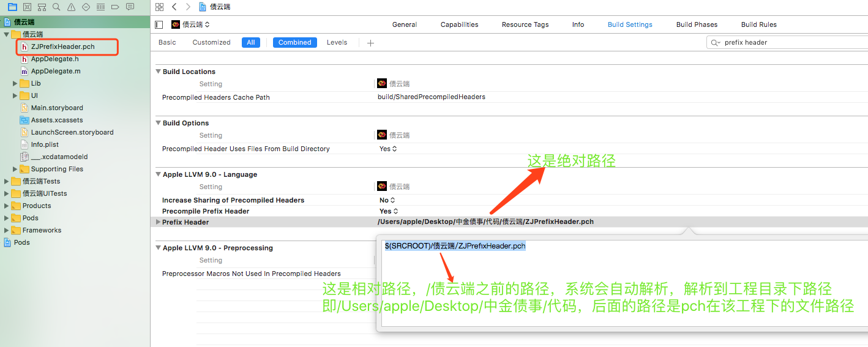Open the Breakpoint navigator tag icon
The height and width of the screenshot is (347, 868).
(115, 7)
